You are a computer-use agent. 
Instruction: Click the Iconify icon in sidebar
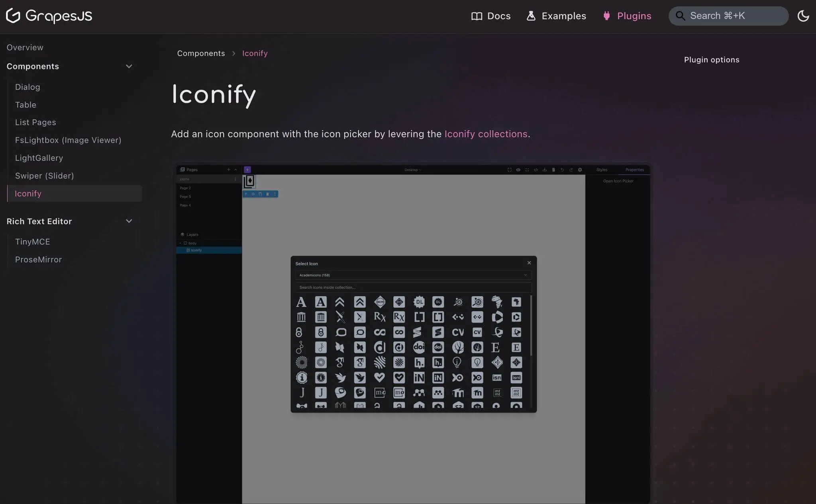click(28, 193)
